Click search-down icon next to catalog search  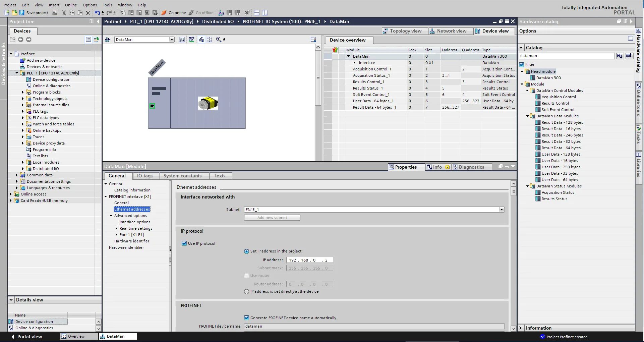point(620,56)
